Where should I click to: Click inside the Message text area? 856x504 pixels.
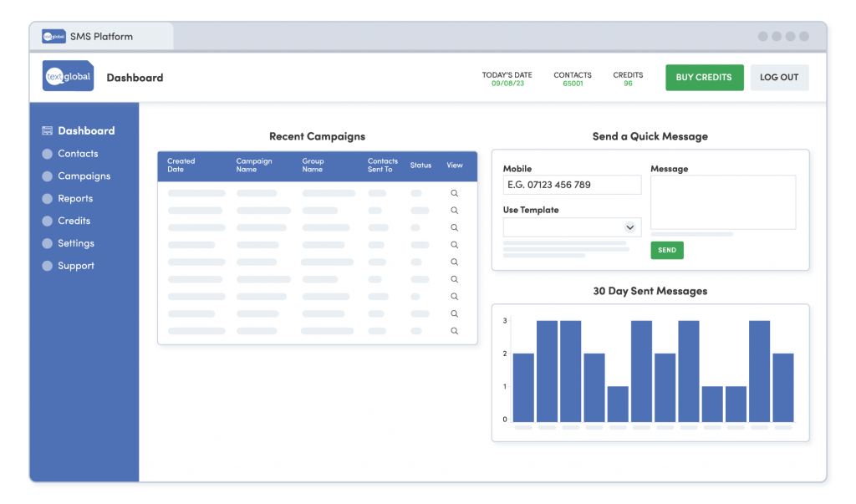coord(723,202)
